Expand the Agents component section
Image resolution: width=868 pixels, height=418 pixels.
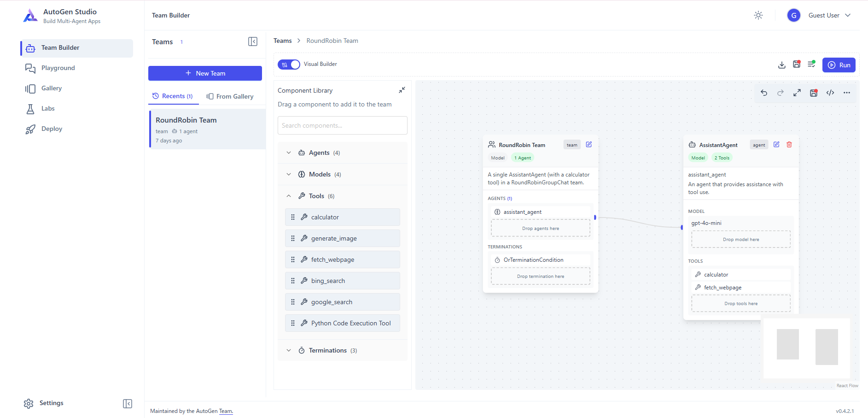pyautogui.click(x=289, y=153)
